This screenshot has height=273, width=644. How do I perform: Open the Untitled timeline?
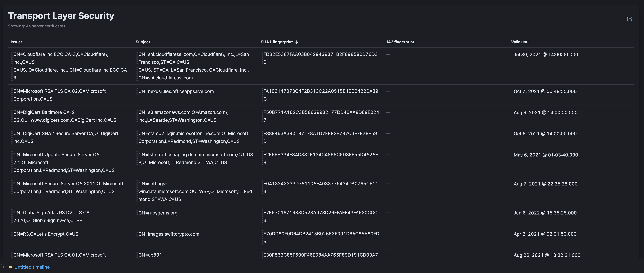click(x=32, y=267)
